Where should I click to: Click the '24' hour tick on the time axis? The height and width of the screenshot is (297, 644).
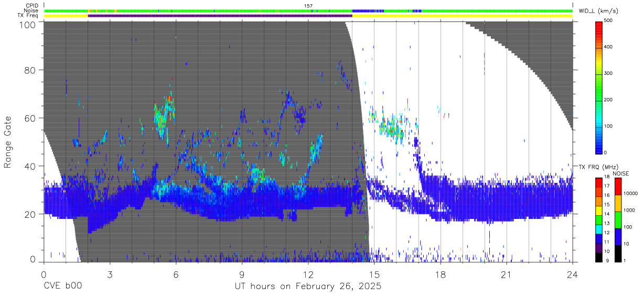coord(573,274)
